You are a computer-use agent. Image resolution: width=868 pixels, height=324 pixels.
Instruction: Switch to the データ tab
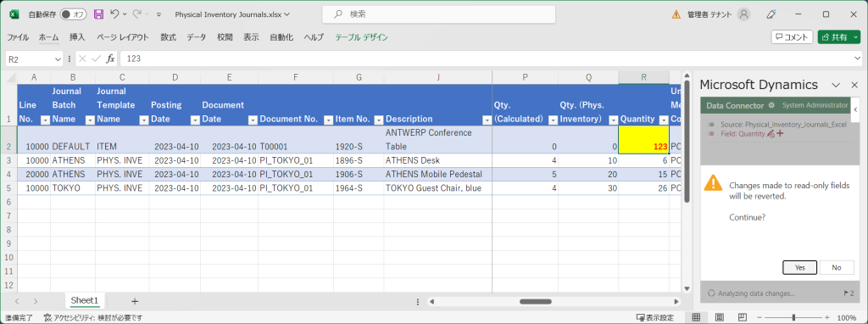pos(197,37)
